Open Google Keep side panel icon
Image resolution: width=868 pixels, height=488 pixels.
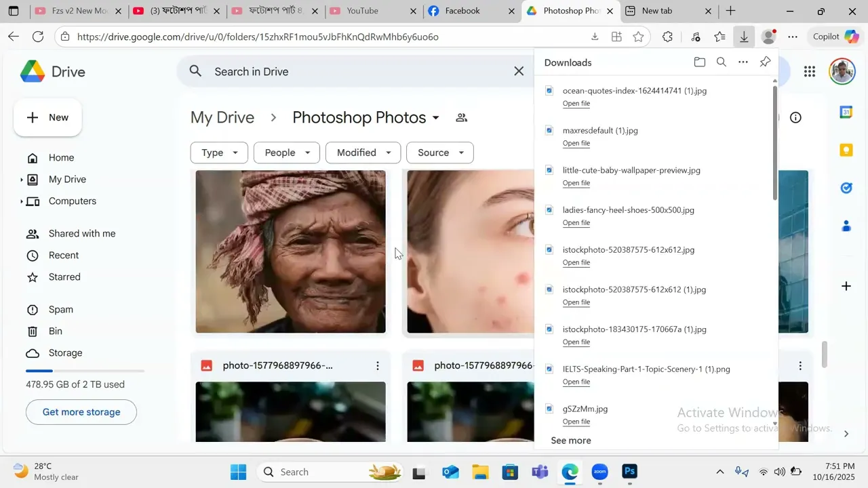coord(846,150)
